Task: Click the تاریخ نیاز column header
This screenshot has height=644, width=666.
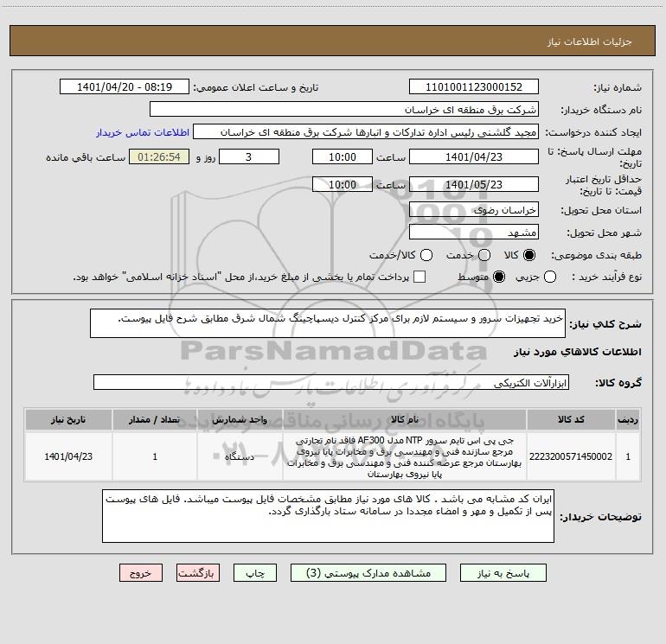Action: [x=68, y=419]
